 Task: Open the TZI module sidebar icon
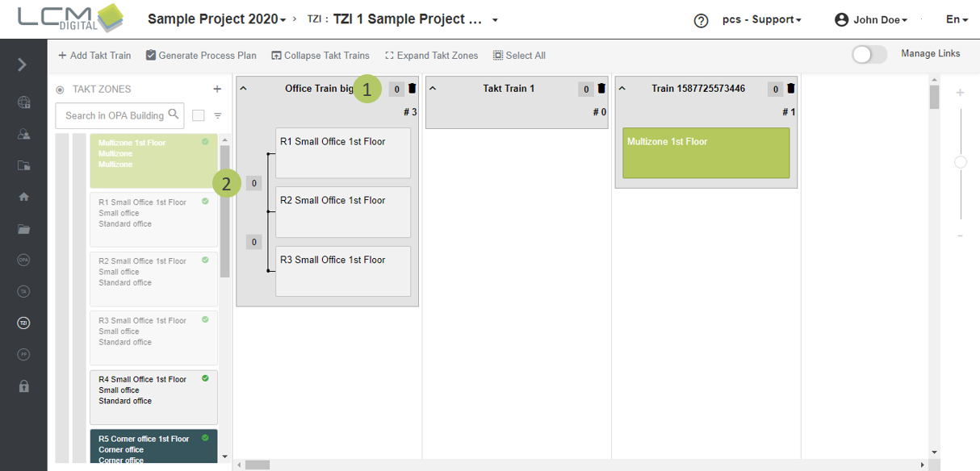(x=23, y=323)
